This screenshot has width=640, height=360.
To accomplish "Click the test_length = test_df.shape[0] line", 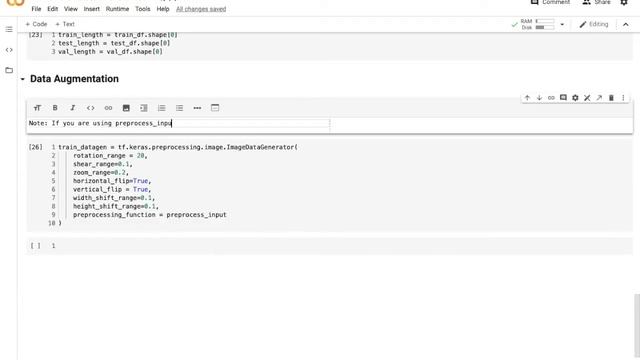I will coord(114,43).
